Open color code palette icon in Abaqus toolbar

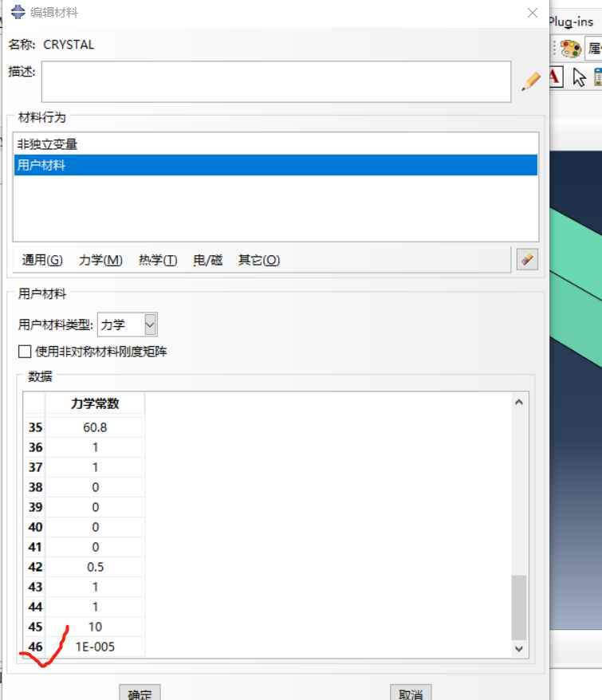coord(570,48)
